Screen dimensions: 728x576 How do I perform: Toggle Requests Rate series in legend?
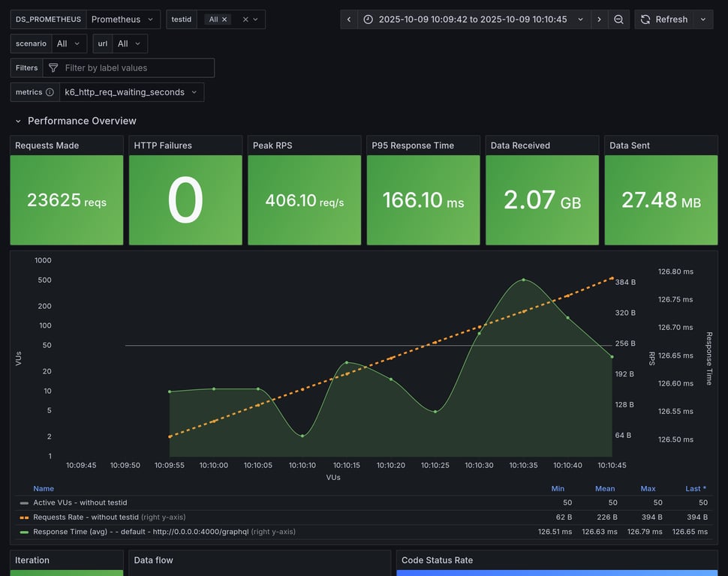point(86,517)
